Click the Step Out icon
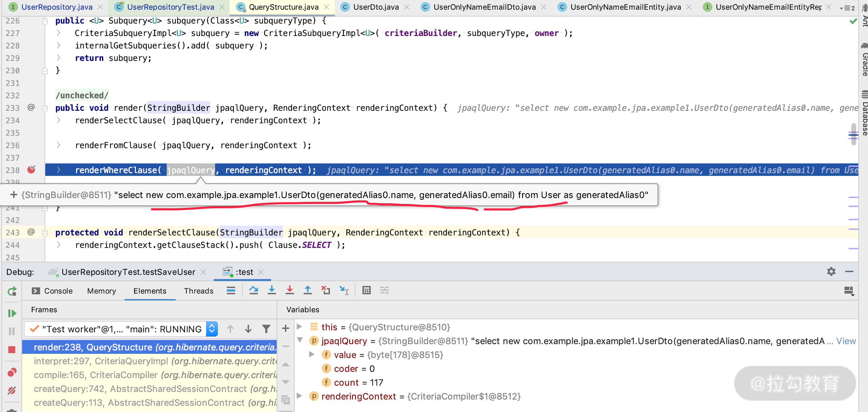 point(307,290)
